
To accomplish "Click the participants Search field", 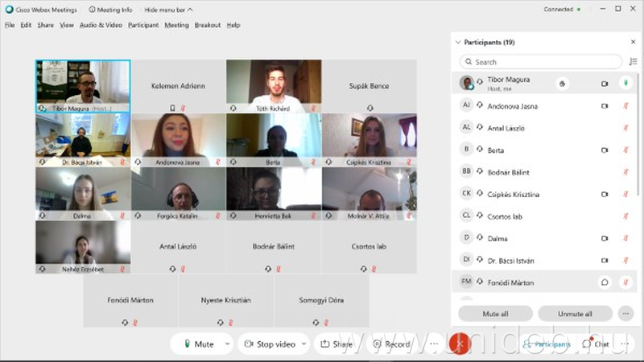I will click(541, 62).
